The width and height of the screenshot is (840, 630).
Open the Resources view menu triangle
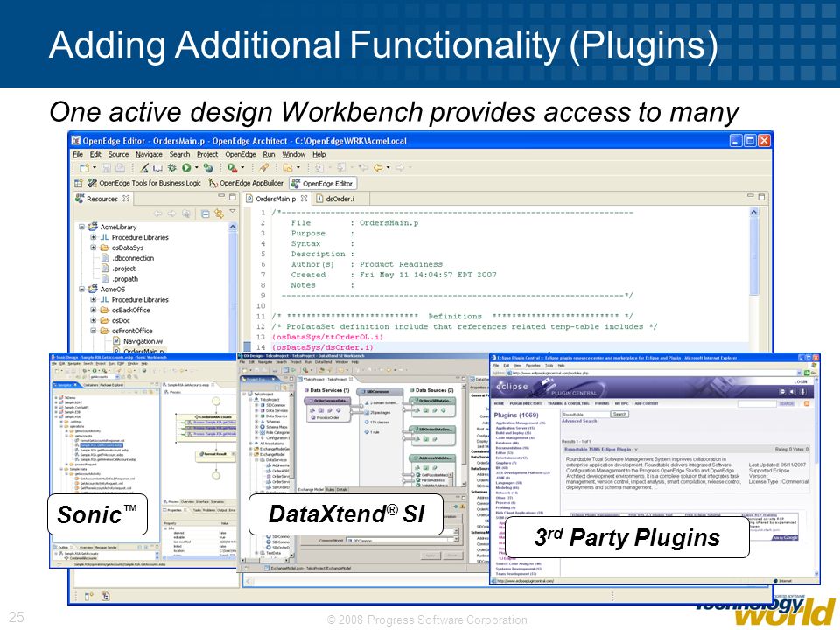(x=233, y=212)
